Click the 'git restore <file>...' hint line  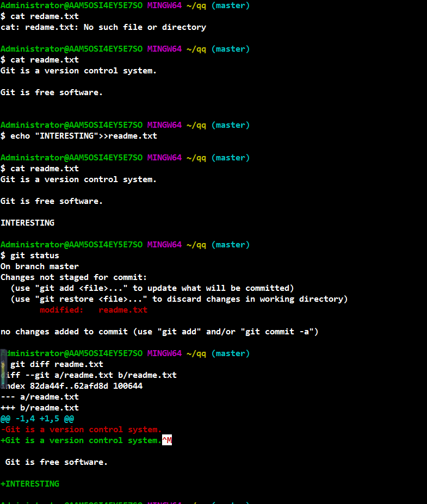tap(179, 299)
